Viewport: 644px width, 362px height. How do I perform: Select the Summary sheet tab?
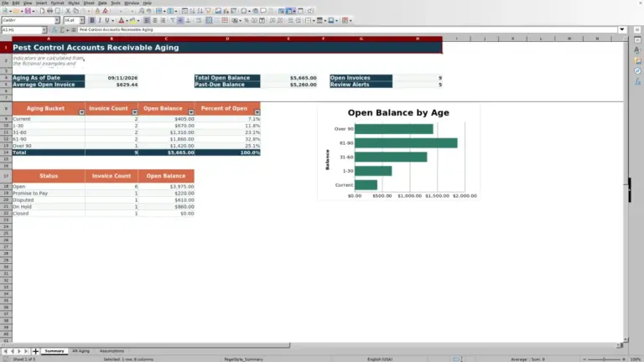[55, 351]
